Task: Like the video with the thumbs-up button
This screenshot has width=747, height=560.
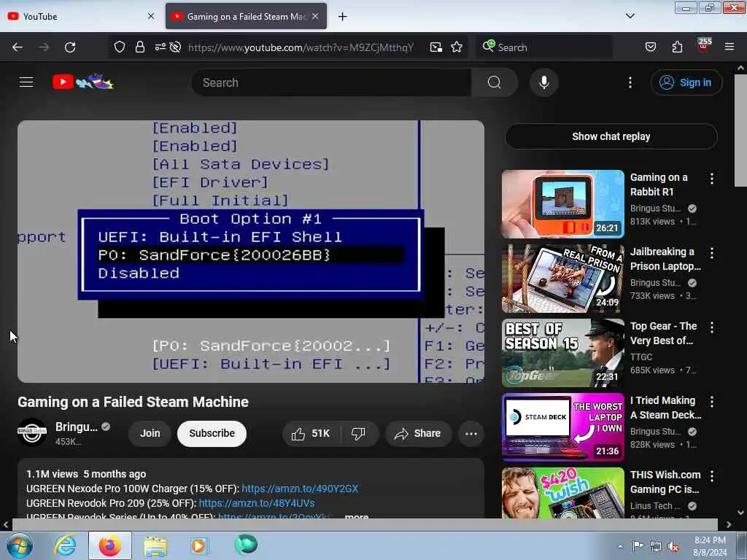Action: point(311,433)
